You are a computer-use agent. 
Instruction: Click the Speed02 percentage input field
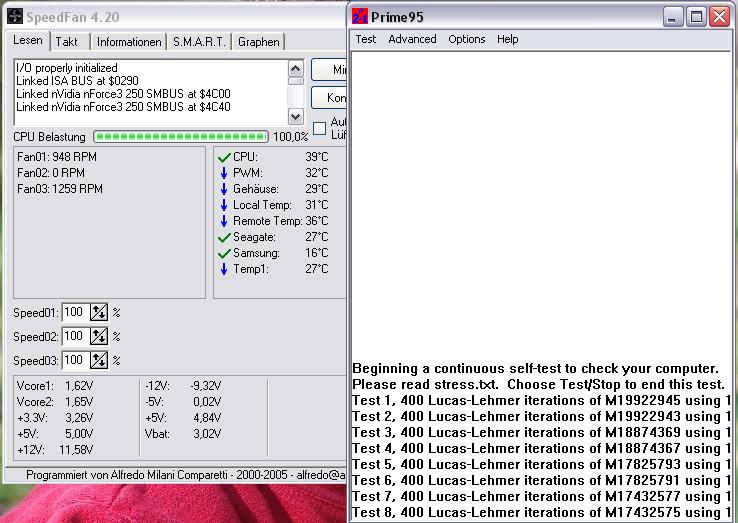tap(75, 336)
